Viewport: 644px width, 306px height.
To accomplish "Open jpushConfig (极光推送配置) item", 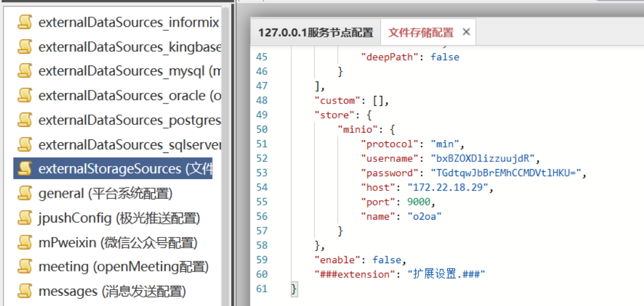I will pos(119,218).
